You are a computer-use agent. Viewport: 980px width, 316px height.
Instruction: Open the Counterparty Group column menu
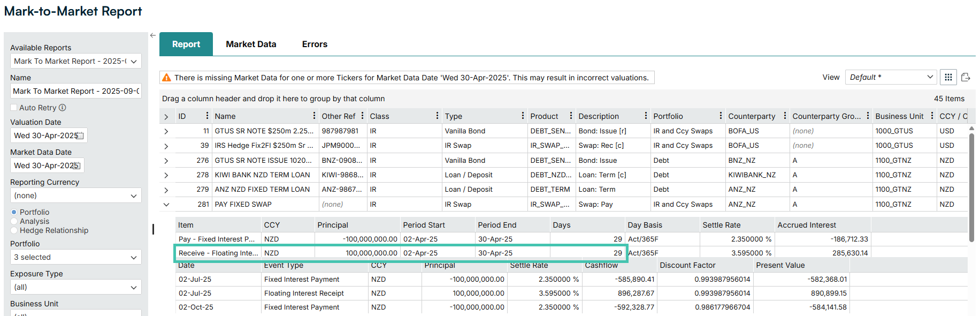pos(868,116)
